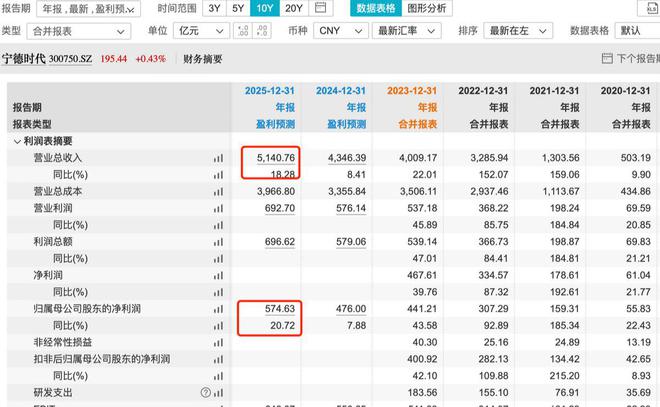Click 2020-12-31 column header

[x=625, y=90]
